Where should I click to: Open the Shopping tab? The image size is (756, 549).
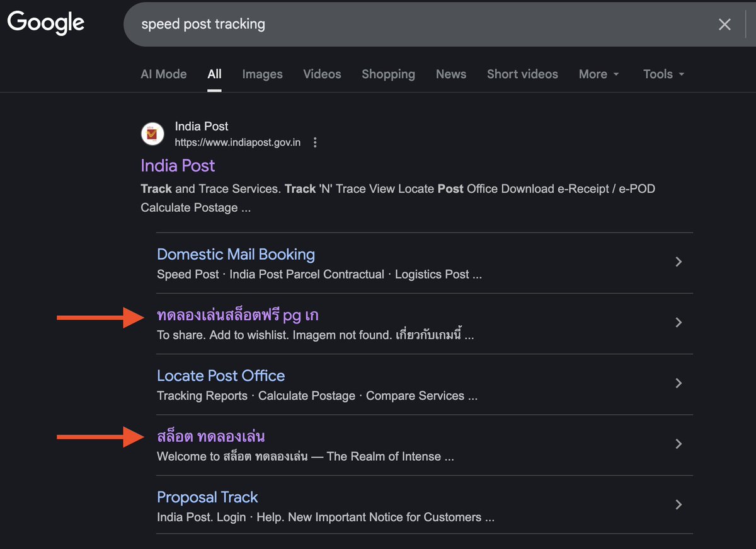[x=388, y=74]
